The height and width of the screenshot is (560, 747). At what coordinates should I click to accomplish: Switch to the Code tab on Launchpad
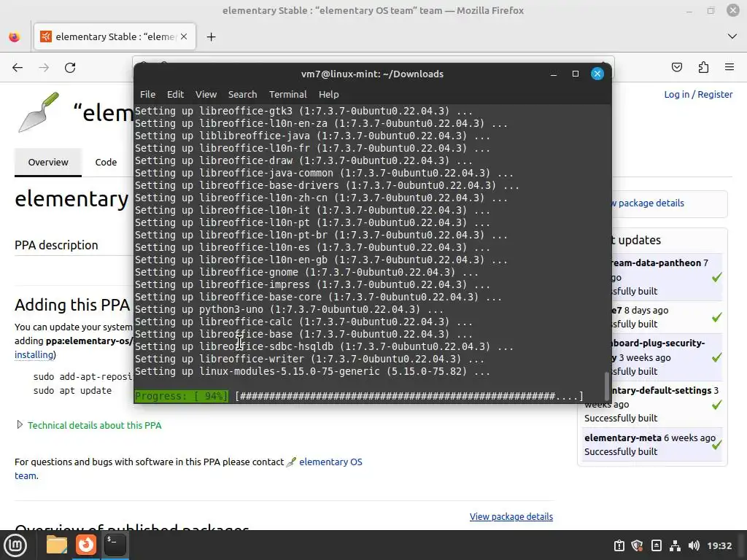106,163
